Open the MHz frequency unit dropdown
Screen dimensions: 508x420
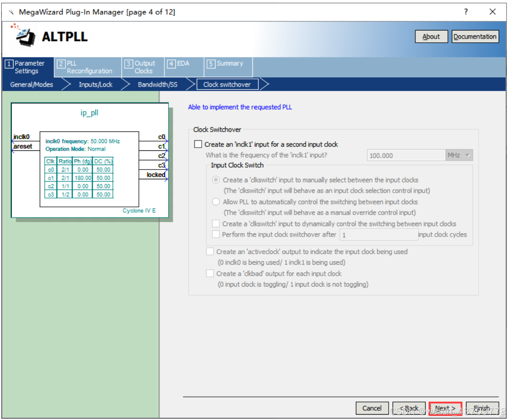pyautogui.click(x=459, y=155)
